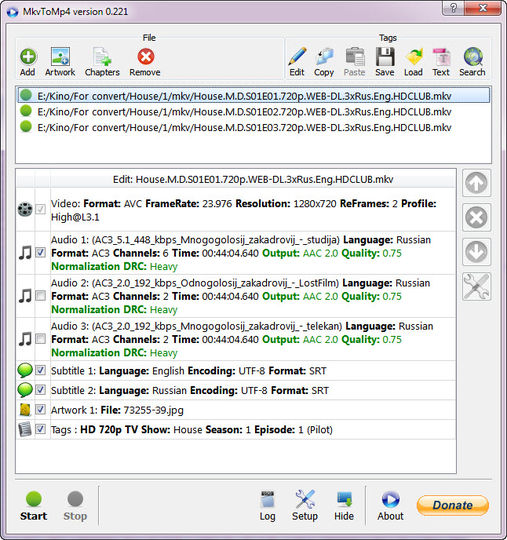
Task: Toggle the Subtitle 1 English checkbox
Action: click(x=41, y=370)
